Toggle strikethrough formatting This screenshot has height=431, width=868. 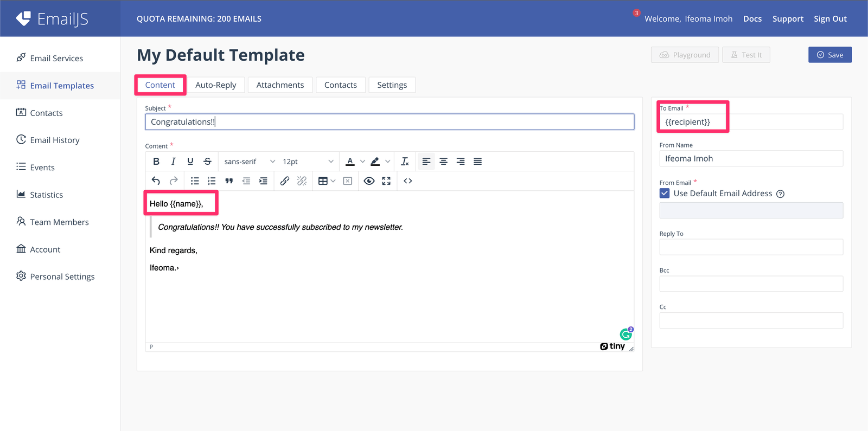coord(207,162)
